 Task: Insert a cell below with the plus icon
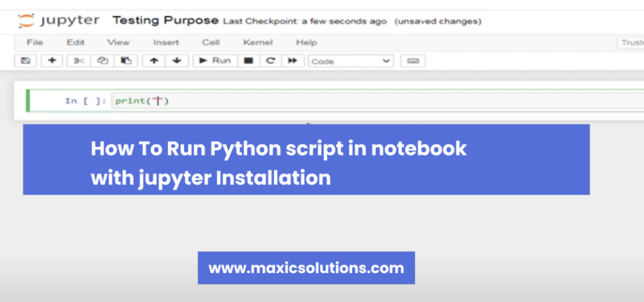click(52, 61)
